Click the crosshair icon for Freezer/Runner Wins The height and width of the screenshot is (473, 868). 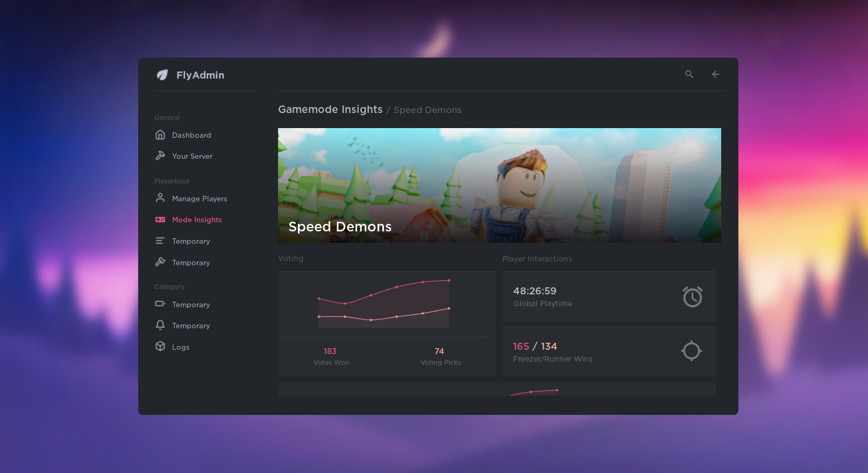[692, 351]
